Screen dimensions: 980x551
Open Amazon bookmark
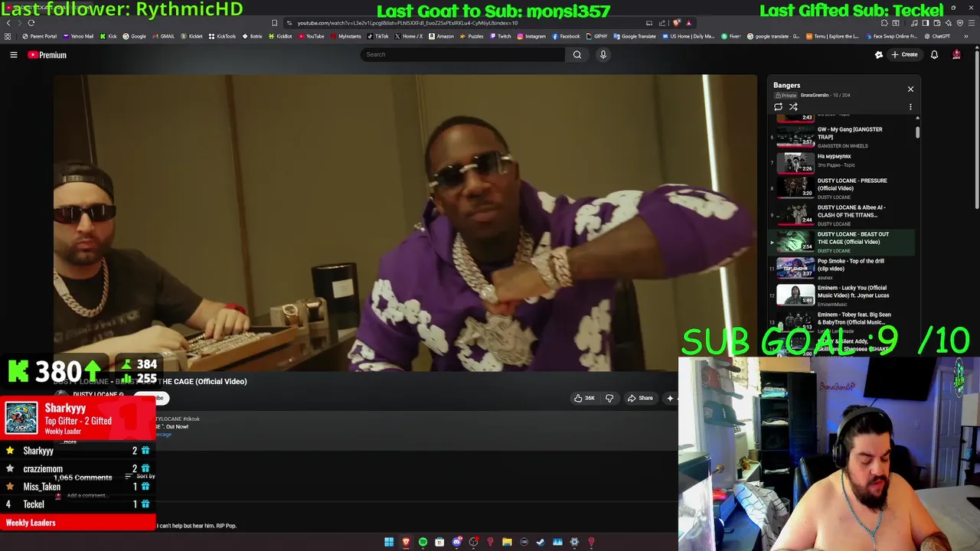click(x=441, y=36)
